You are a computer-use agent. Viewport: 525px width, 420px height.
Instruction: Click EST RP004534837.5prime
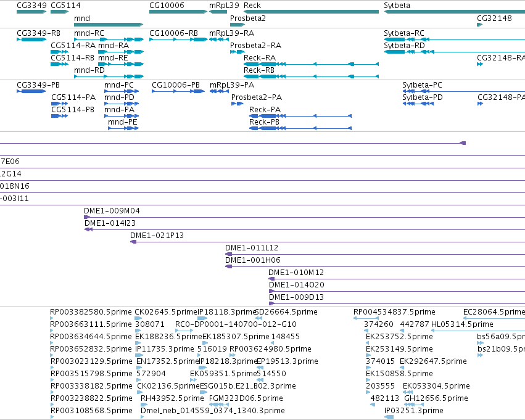394,312
